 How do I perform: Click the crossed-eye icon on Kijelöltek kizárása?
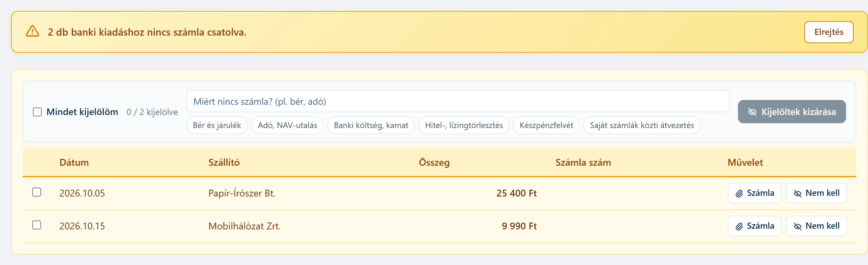[x=752, y=112]
